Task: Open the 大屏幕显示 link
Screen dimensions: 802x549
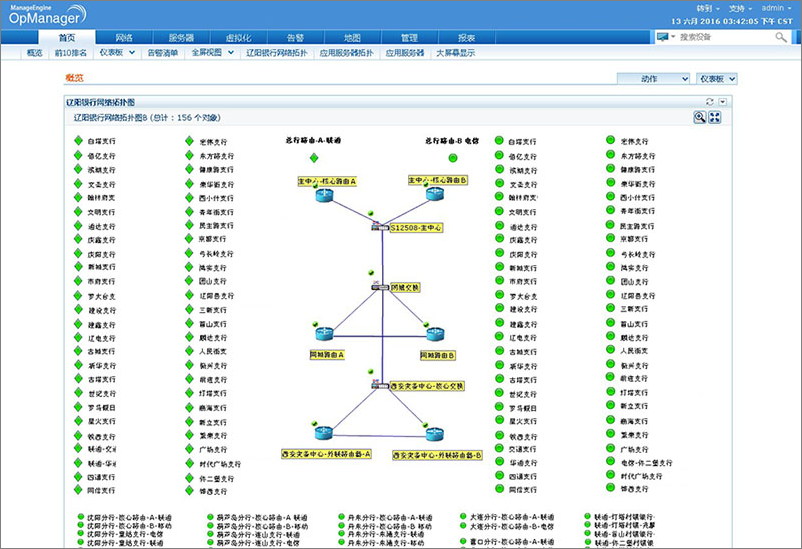Action: 455,52
